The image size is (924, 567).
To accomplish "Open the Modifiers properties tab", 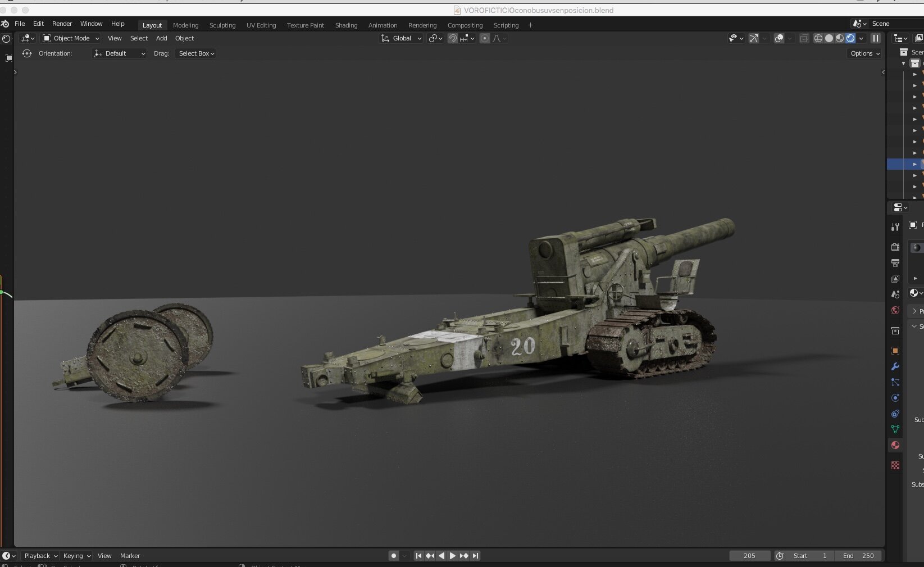I will (895, 366).
